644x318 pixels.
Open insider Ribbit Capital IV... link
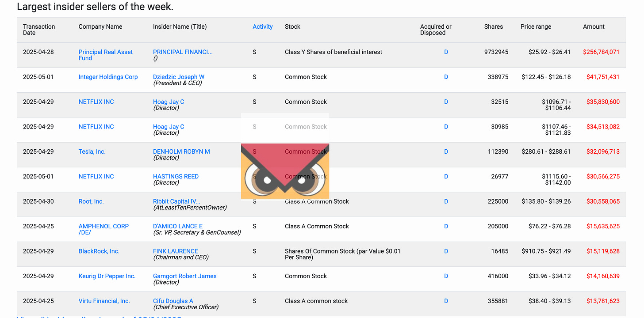(176, 201)
